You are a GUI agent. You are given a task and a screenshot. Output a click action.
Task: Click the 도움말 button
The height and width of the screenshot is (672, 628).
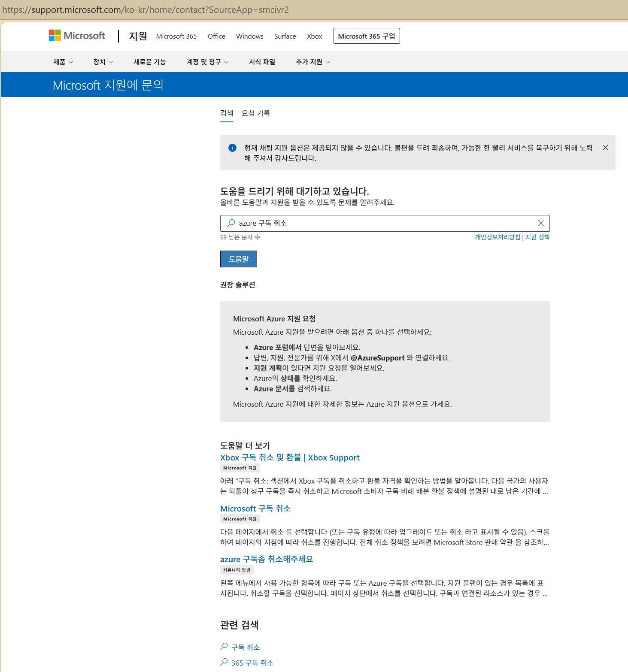pyautogui.click(x=239, y=259)
